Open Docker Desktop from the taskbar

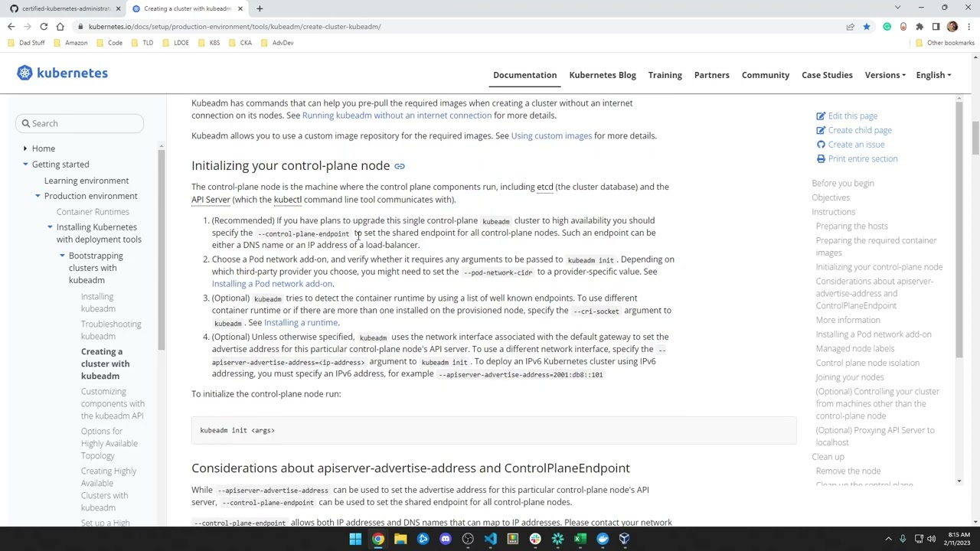tap(603, 539)
